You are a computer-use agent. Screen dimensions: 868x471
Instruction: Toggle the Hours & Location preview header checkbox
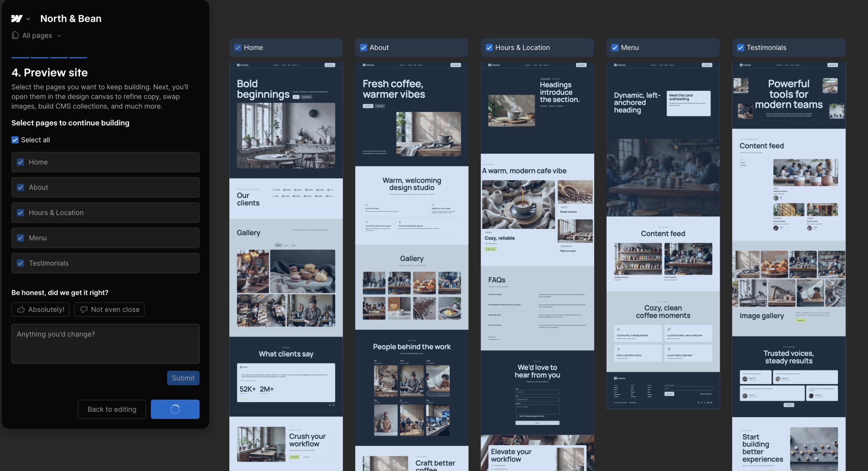[489, 47]
